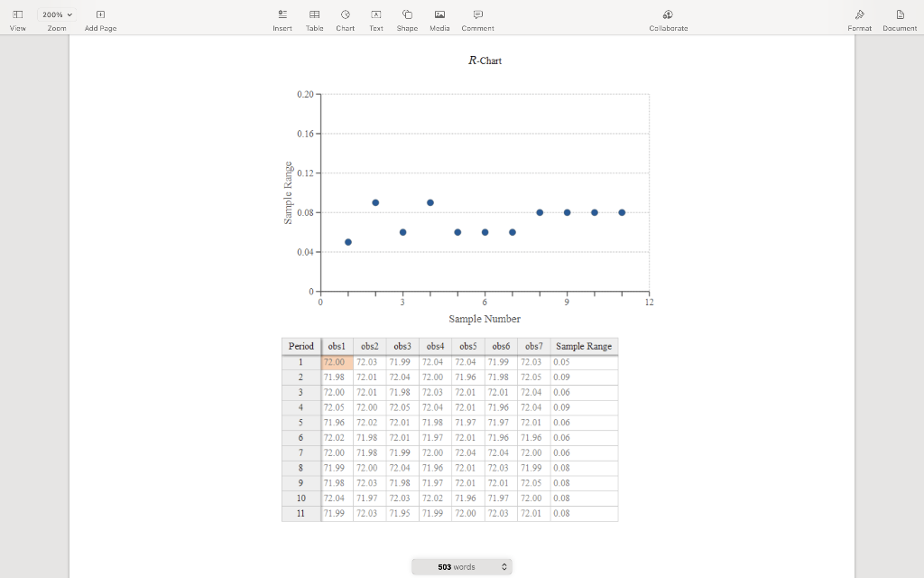
Task: Open the View sidebar options icon
Action: [18, 14]
